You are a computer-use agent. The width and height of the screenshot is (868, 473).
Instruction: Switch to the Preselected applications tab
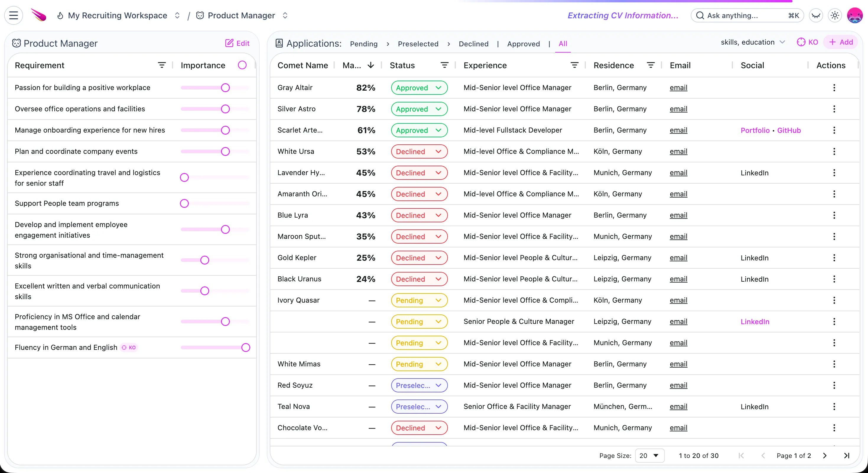[x=418, y=44]
